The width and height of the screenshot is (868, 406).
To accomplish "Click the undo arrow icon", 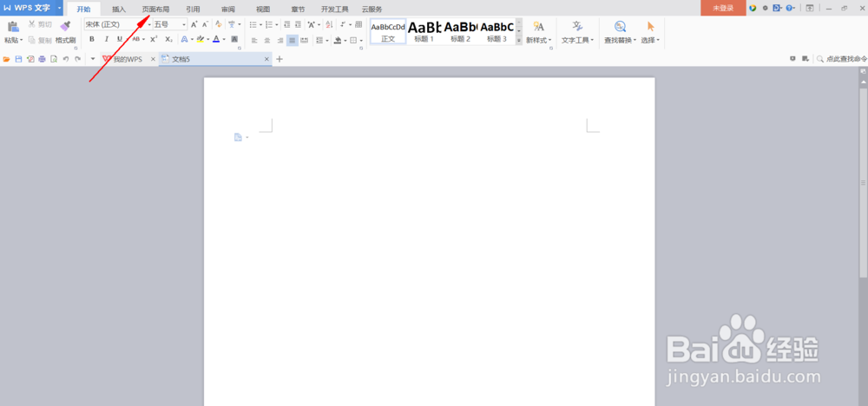I will 66,59.
